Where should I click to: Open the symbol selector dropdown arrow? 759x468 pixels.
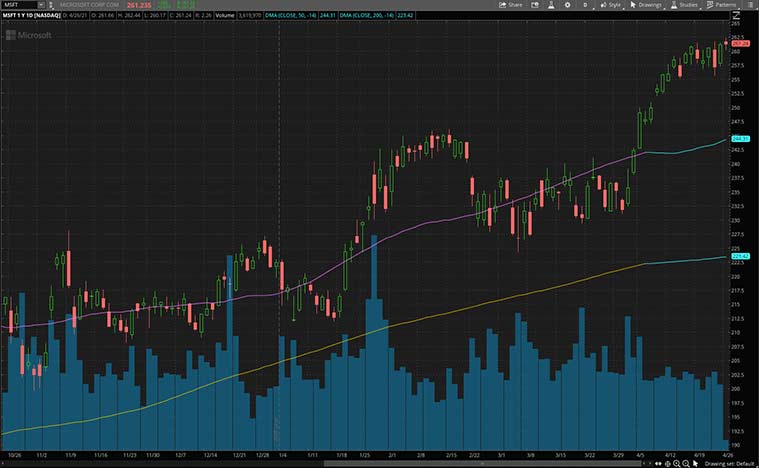point(41,5)
